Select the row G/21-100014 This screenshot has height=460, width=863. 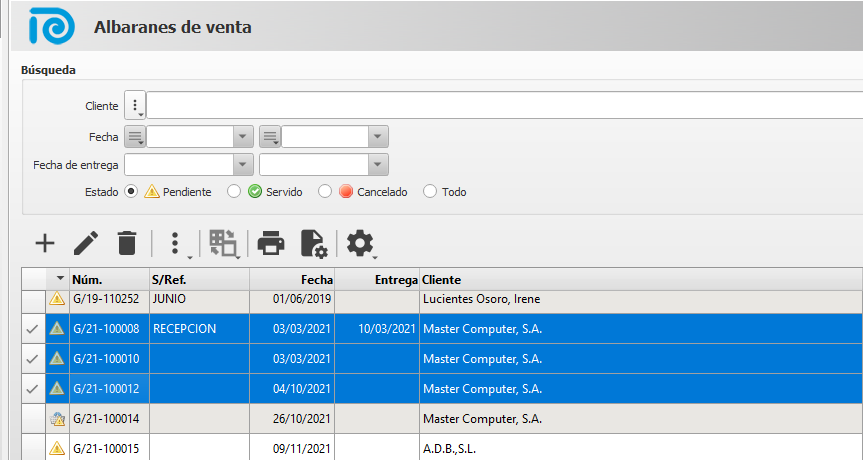point(105,419)
